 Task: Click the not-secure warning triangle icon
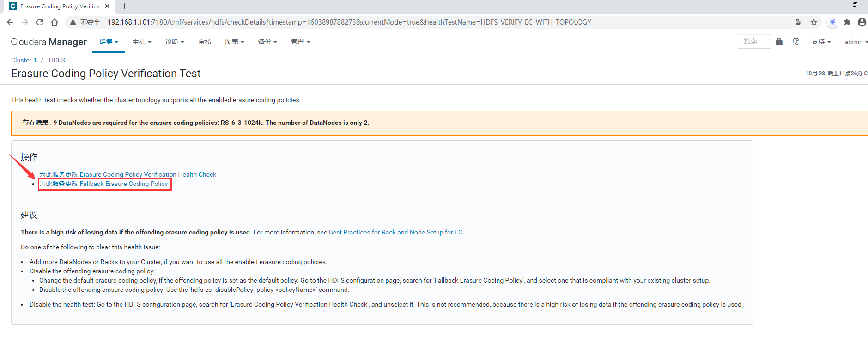point(73,22)
